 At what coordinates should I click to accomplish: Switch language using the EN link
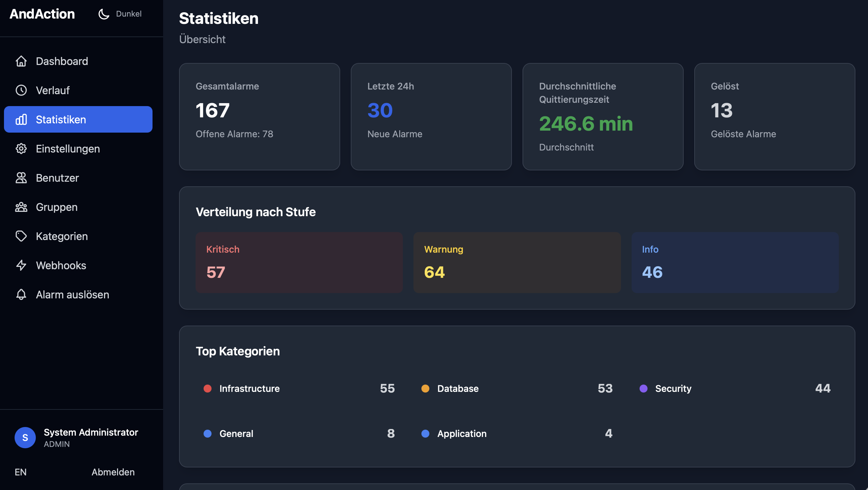point(20,472)
